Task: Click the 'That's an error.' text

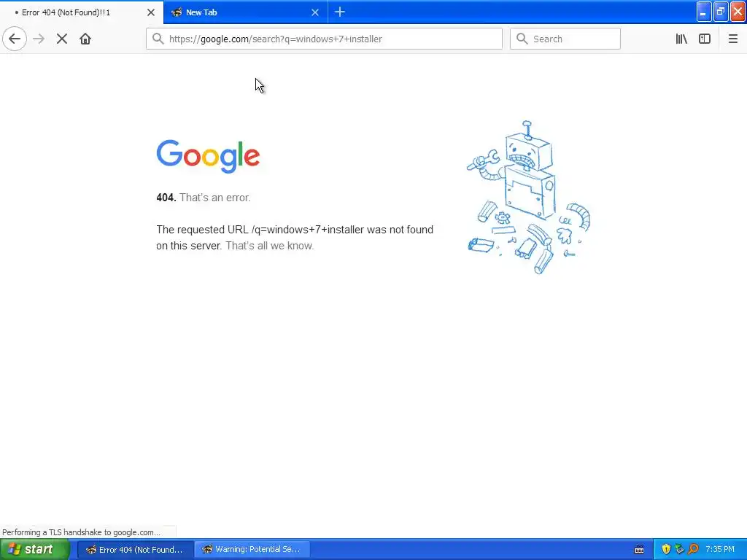Action: 215,198
